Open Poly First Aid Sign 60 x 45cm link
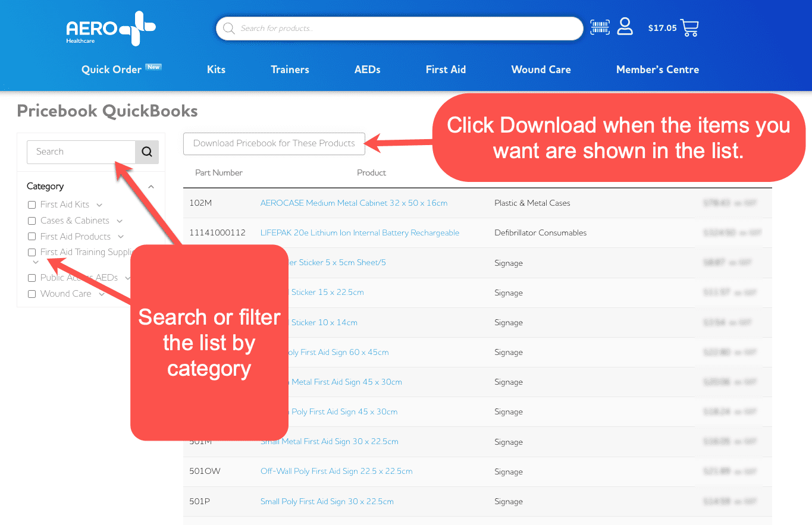The width and height of the screenshot is (812, 525). click(338, 352)
